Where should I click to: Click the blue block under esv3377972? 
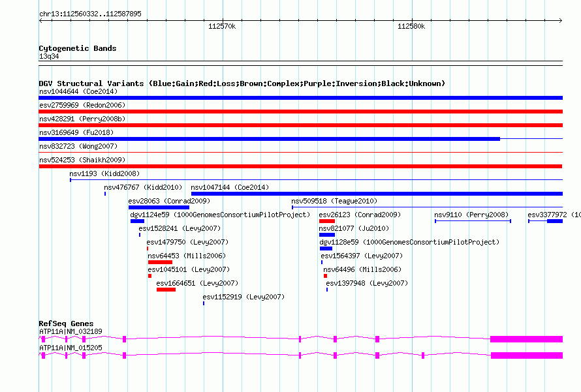click(x=555, y=221)
